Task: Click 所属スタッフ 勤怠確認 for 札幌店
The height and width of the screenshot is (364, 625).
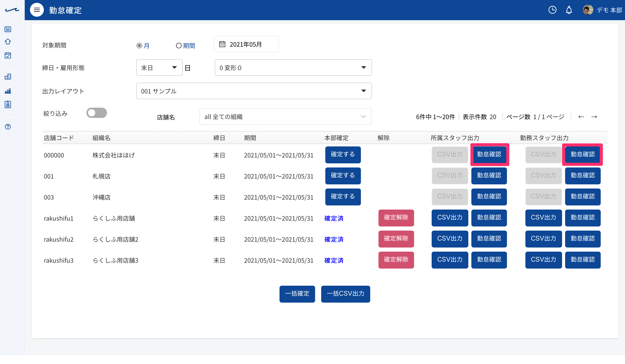Action: [489, 176]
